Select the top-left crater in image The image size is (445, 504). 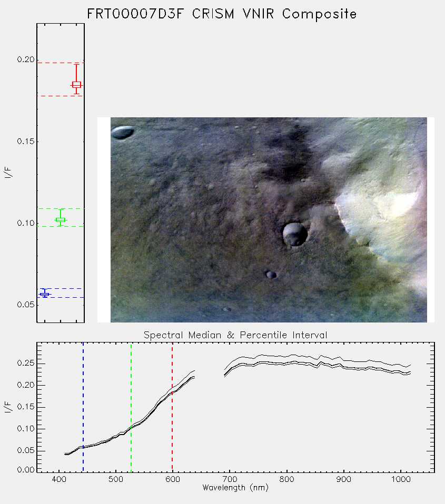[122, 132]
